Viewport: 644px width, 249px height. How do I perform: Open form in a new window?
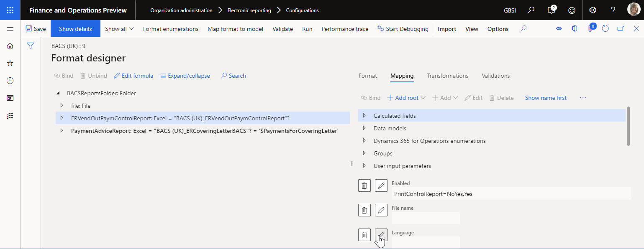(x=621, y=28)
